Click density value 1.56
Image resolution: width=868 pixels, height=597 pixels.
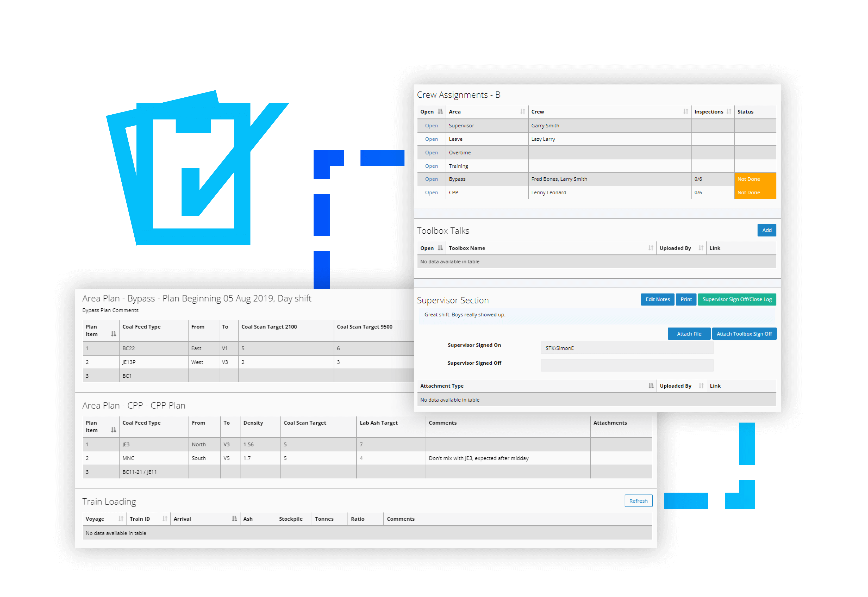point(248,444)
